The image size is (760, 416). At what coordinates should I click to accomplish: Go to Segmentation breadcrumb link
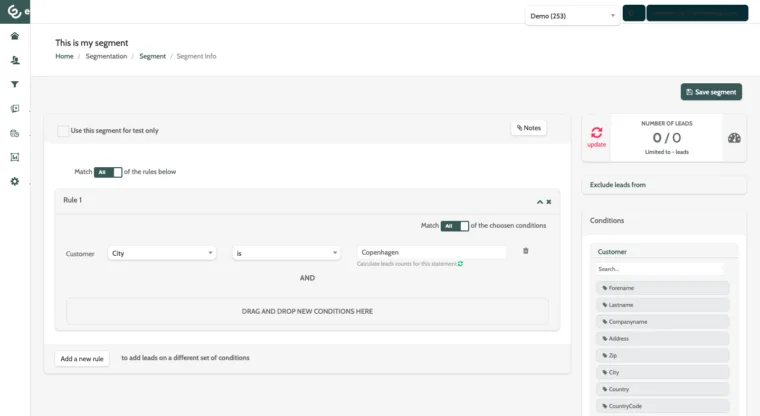(x=106, y=56)
